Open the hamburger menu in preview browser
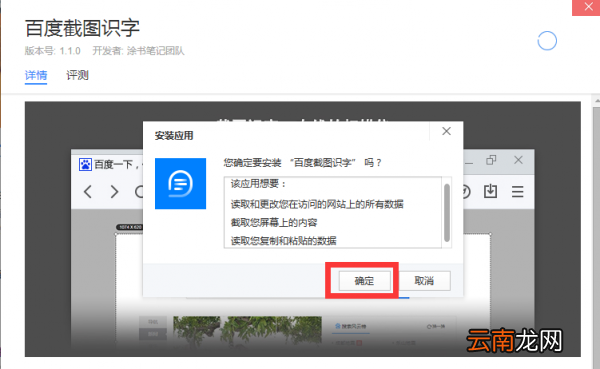Viewport: 600px width, 369px height. point(518,191)
